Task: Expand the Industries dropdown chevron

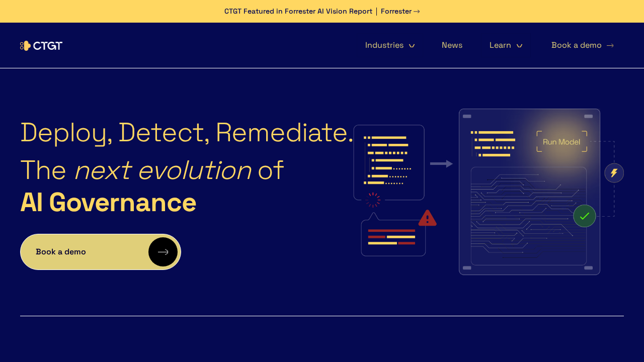Action: pyautogui.click(x=412, y=46)
